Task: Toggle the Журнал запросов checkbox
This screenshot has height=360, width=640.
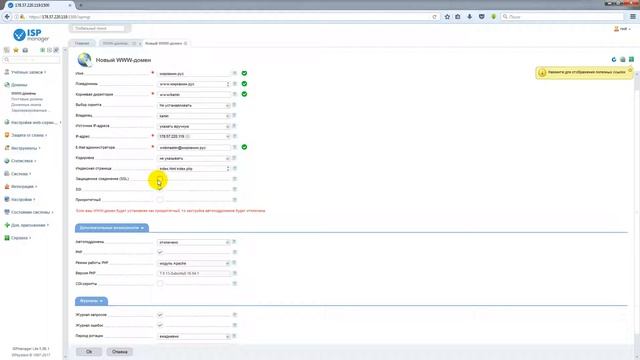Action: coord(160,315)
